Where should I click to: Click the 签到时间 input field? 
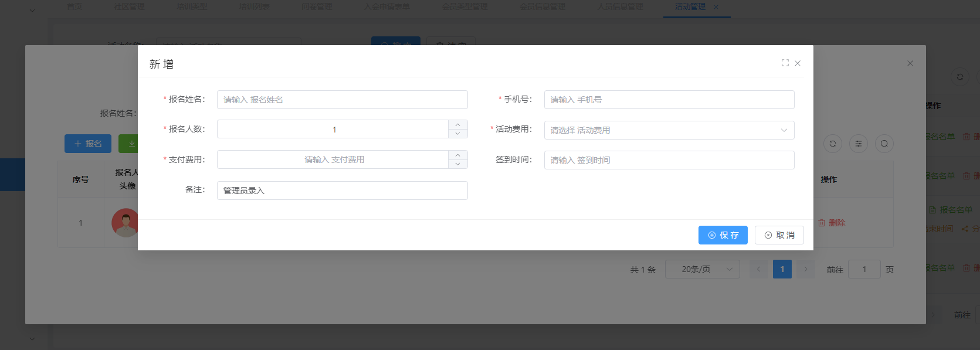tap(669, 160)
